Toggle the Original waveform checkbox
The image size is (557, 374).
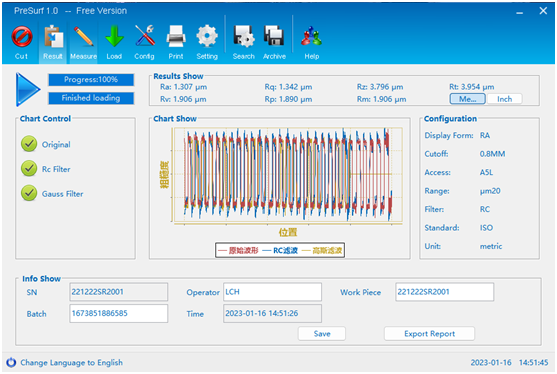pos(29,144)
